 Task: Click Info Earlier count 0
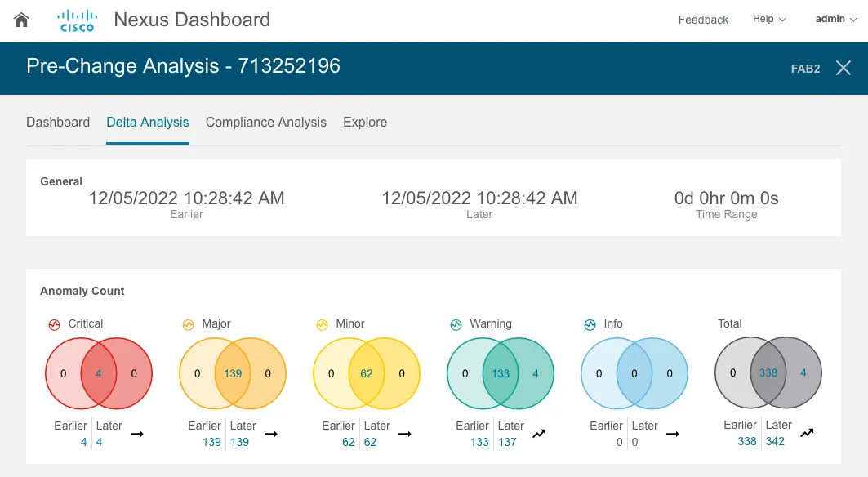620,442
